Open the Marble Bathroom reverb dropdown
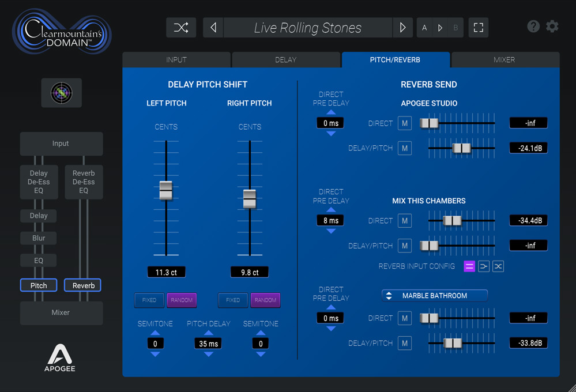 (435, 296)
